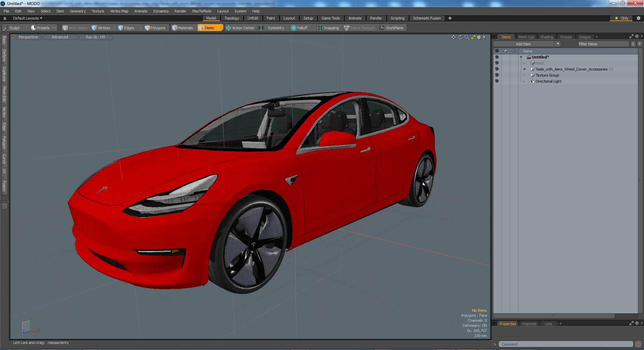
Task: Click the Items panel horizontal scrollbar
Action: 554,316
